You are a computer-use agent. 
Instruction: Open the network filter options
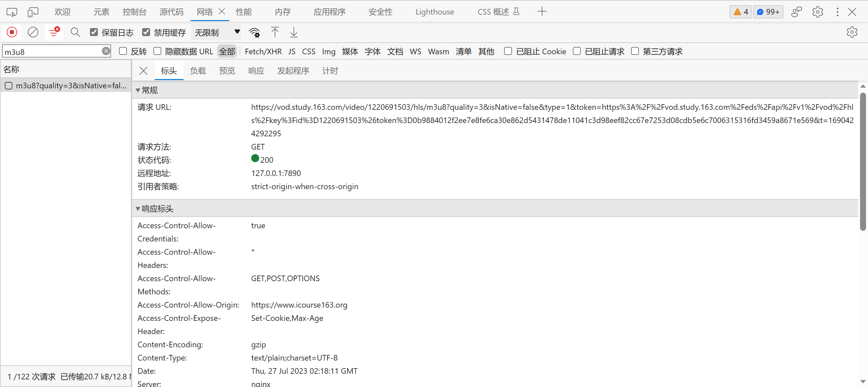tap(54, 32)
